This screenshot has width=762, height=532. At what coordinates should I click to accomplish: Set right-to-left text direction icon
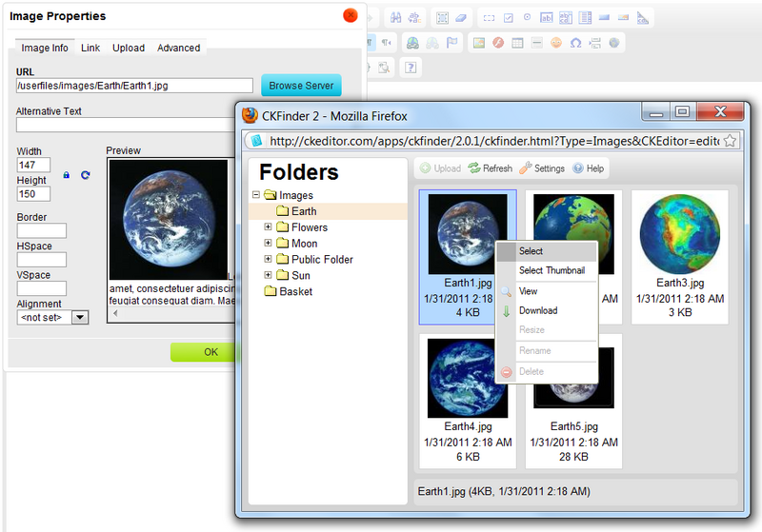pyautogui.click(x=387, y=43)
